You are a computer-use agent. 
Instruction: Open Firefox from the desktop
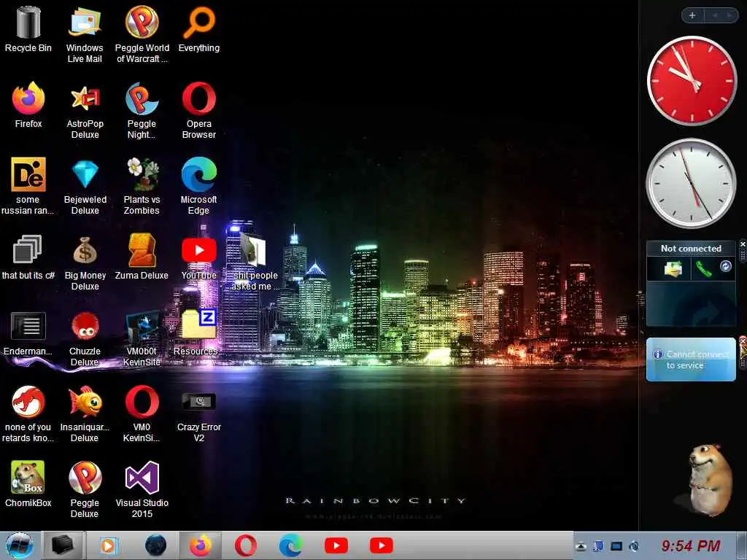pyautogui.click(x=28, y=105)
